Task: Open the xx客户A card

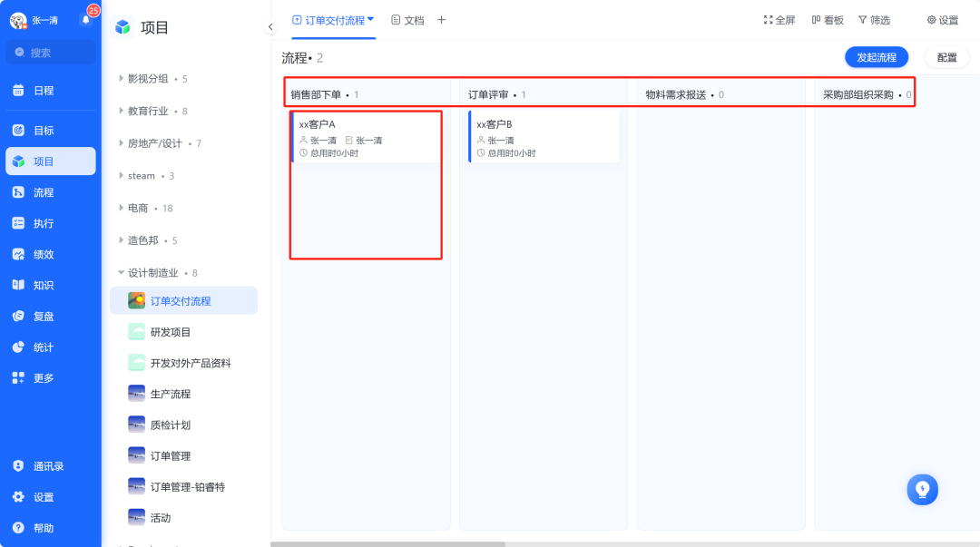Action: point(367,137)
